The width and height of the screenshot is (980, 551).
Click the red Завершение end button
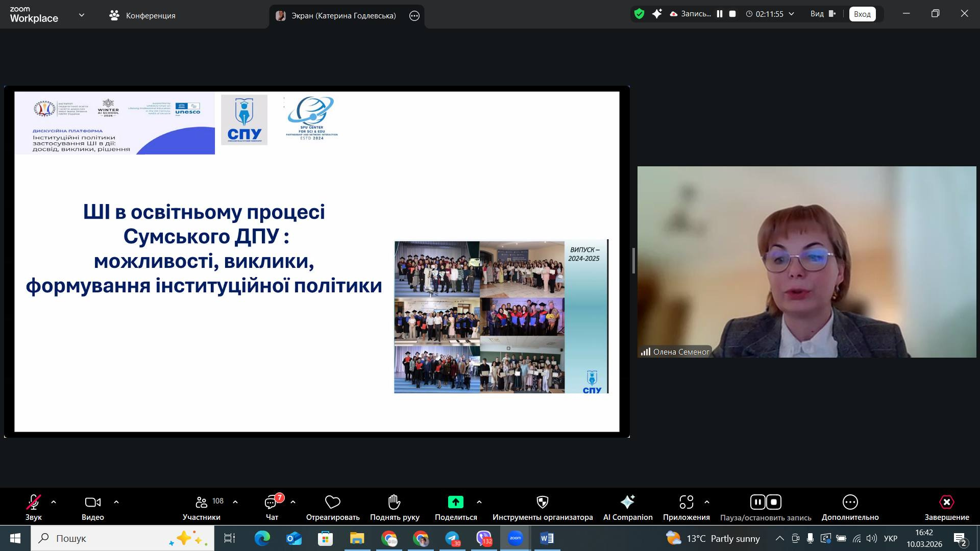[x=946, y=502]
